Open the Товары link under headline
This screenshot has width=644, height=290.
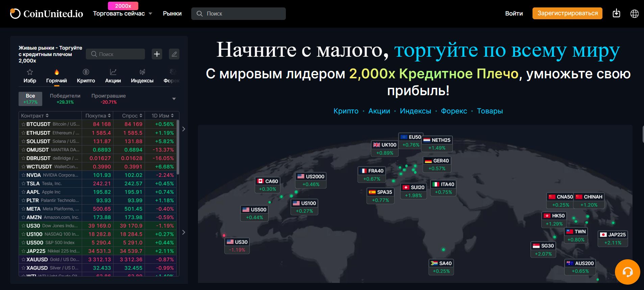point(490,111)
